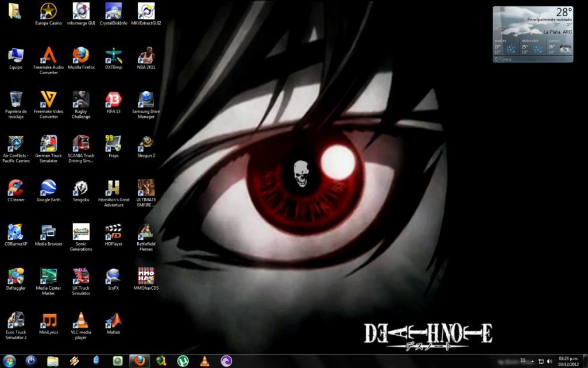Viewport: 588px width, 368px height.
Task: Launch Winamp from the taskbar
Action: click(x=74, y=361)
